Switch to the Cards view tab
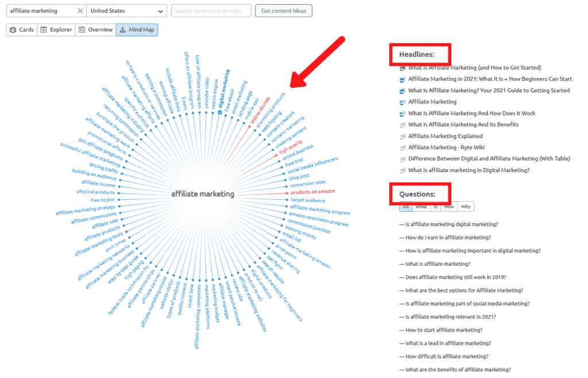 (x=22, y=30)
